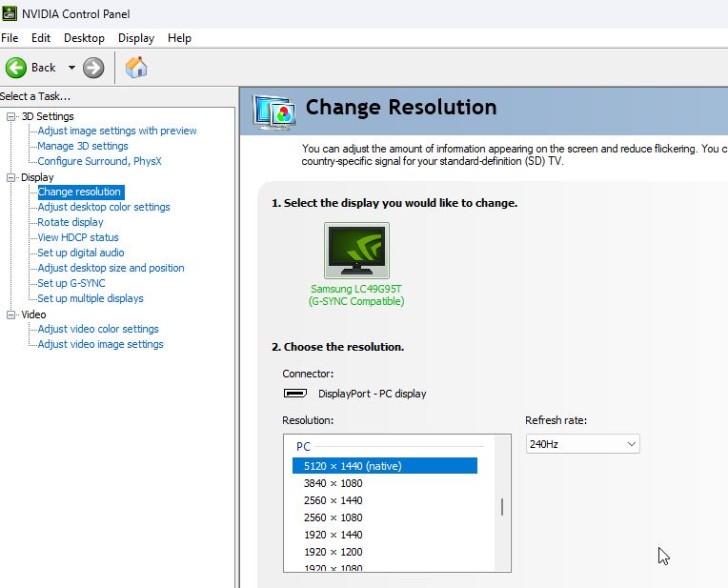The height and width of the screenshot is (588, 728).
Task: Open Adjust video color settings
Action: click(x=98, y=329)
